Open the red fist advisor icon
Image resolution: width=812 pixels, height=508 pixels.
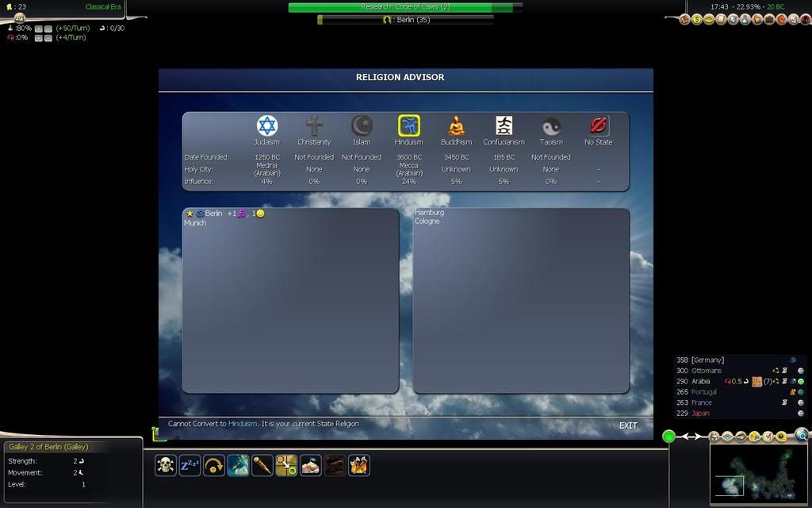pyautogui.click(x=781, y=19)
